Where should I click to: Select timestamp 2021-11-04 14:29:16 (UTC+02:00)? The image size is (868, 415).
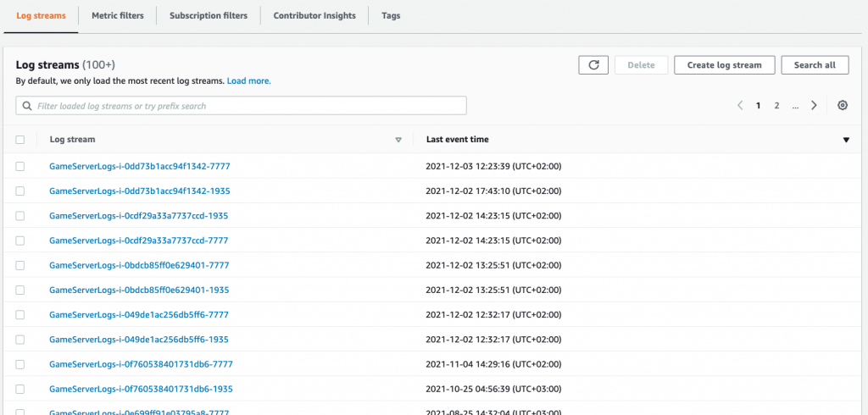point(494,364)
